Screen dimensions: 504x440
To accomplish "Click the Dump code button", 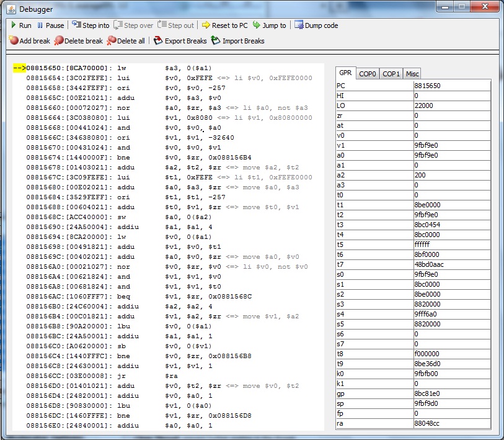I will [316, 25].
